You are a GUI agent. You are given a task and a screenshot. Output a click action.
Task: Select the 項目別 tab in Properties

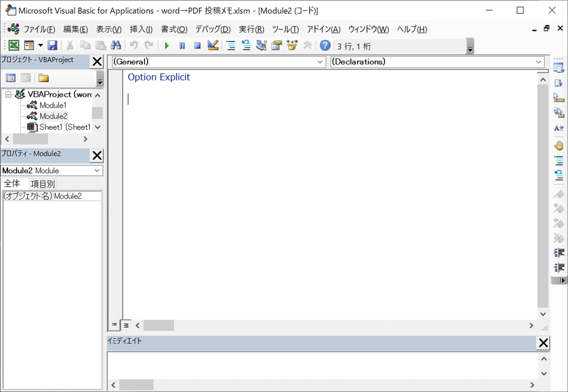tap(43, 184)
